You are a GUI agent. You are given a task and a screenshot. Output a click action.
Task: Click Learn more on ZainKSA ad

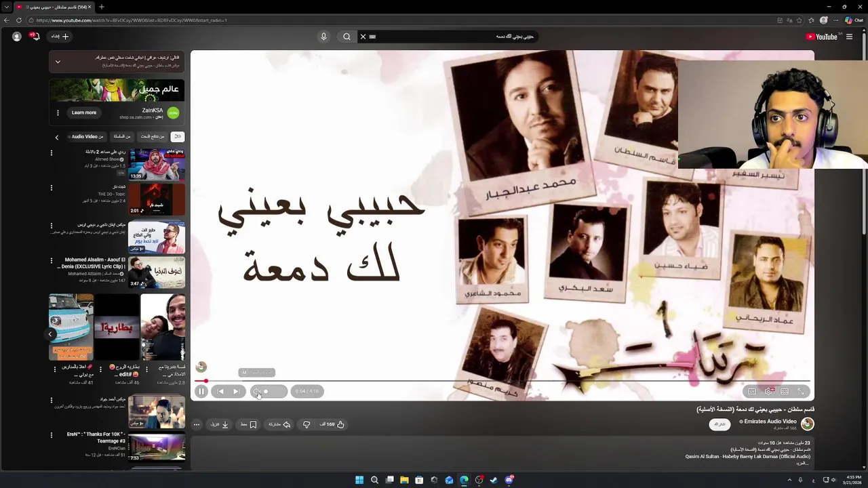point(84,113)
